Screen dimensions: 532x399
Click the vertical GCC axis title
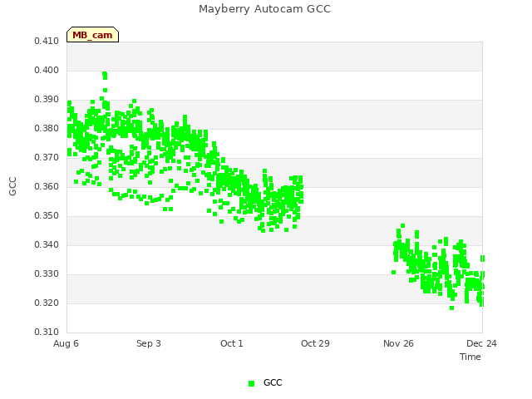click(12, 186)
